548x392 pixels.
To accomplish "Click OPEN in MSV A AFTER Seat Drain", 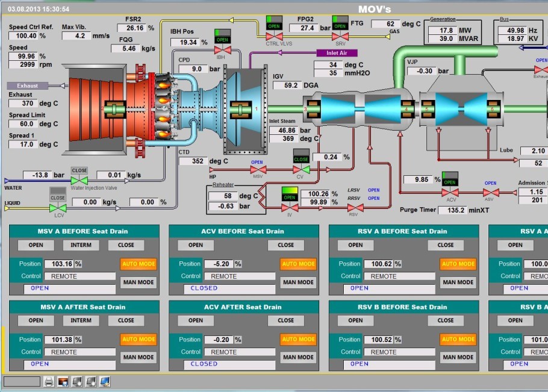I will pyautogui.click(x=36, y=320).
